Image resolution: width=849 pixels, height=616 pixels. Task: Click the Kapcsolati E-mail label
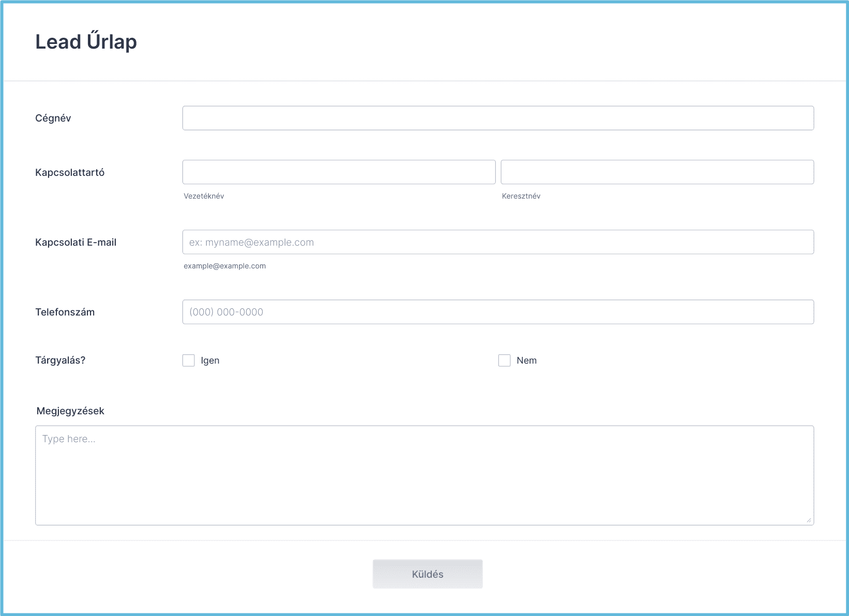[x=75, y=242]
